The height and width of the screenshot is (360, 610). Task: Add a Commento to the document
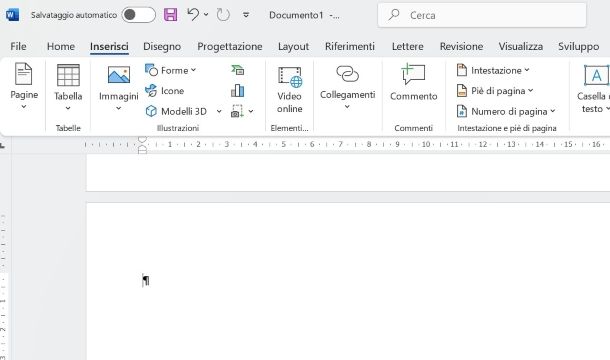(x=414, y=83)
